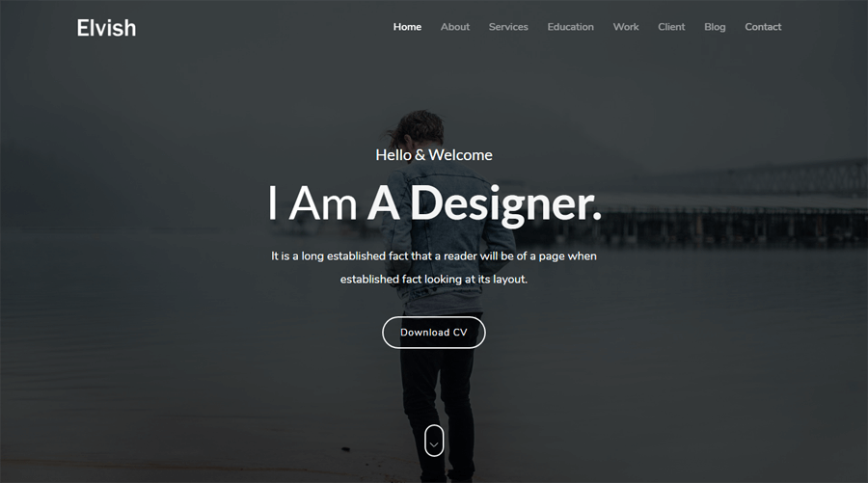Screen dimensions: 868x483
Task: Click the Download CV button
Action: pyautogui.click(x=434, y=333)
